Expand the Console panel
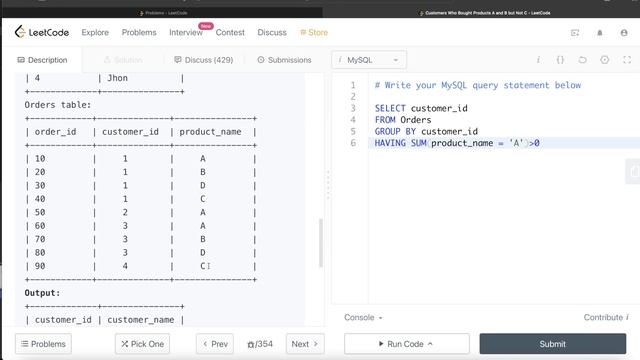This screenshot has height=360, width=640. pyautogui.click(x=363, y=318)
